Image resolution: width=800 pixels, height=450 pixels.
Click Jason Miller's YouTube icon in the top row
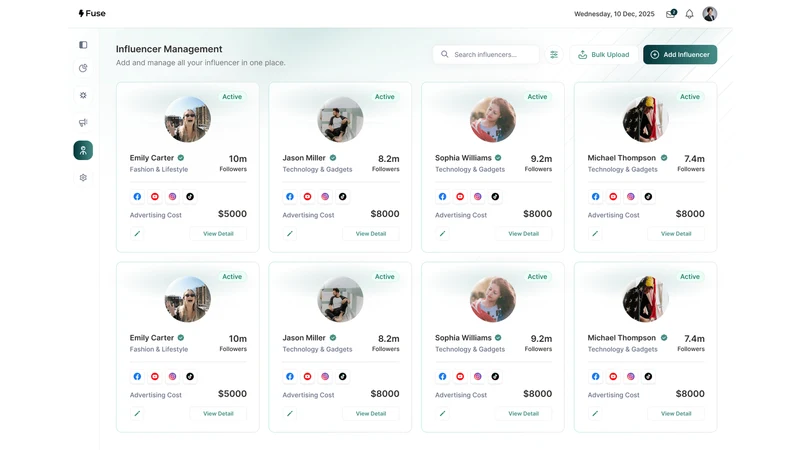point(308,196)
